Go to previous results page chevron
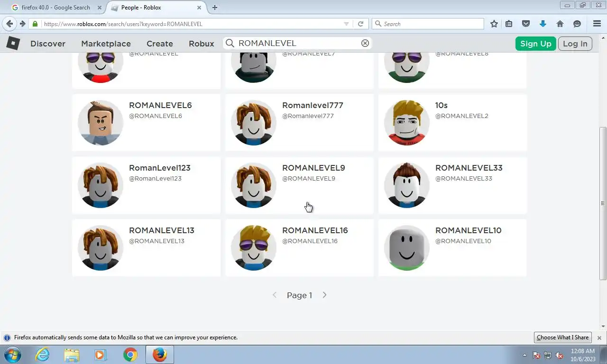This screenshot has width=607, height=364. (274, 295)
